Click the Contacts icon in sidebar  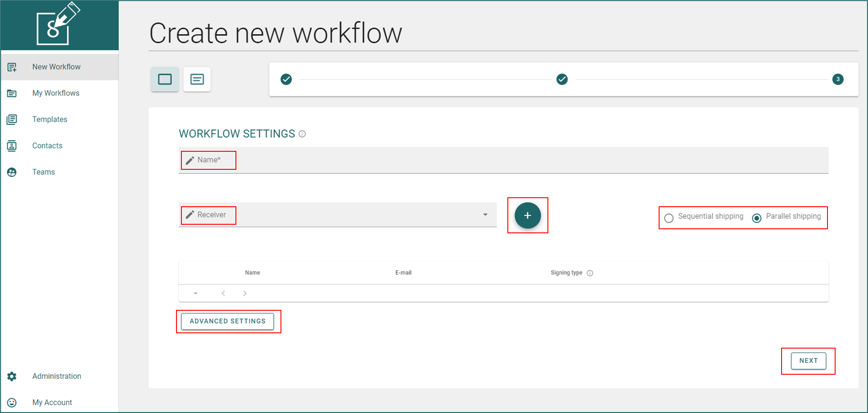(12, 146)
